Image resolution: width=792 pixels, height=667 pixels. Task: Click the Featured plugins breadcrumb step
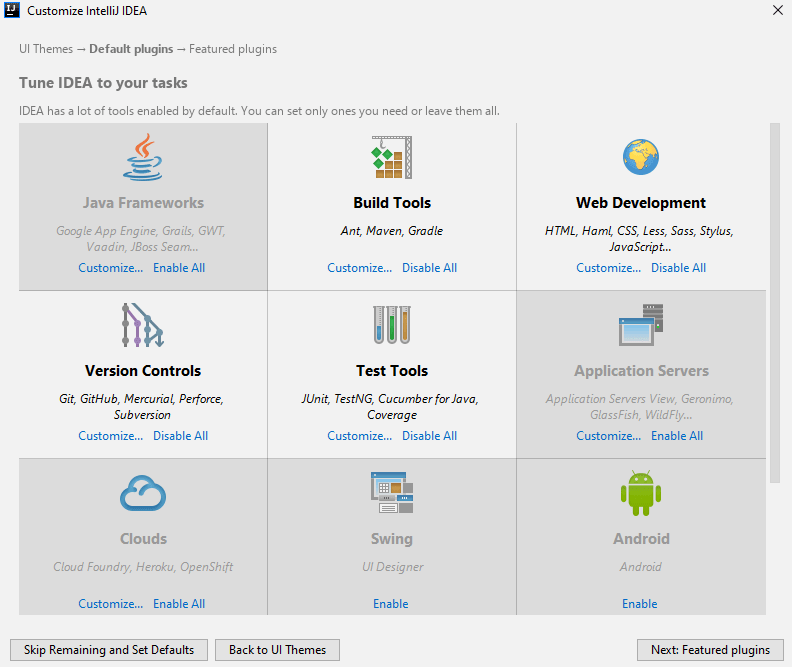233,49
